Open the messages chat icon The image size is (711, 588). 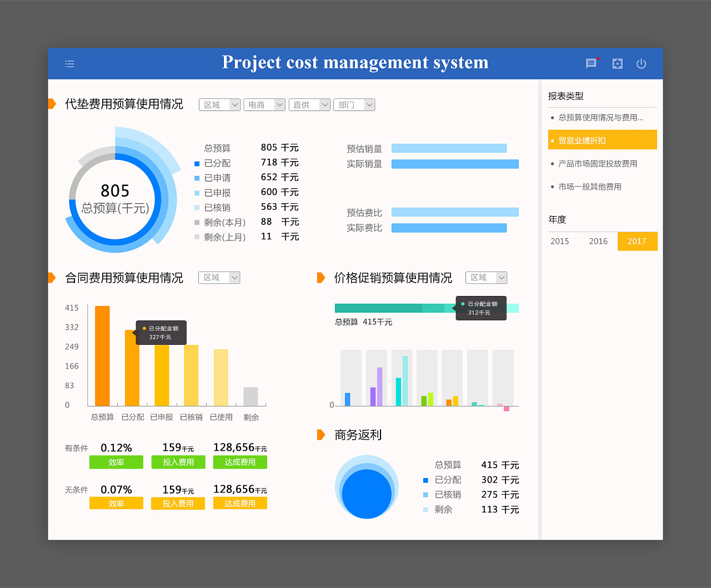[x=592, y=63]
